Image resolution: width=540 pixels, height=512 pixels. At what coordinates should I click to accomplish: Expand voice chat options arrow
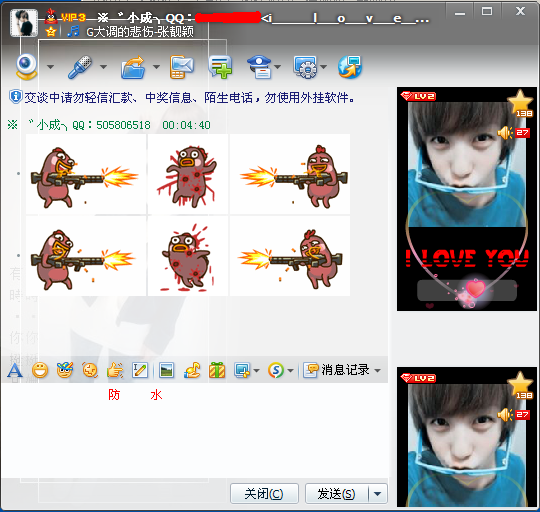(x=103, y=67)
